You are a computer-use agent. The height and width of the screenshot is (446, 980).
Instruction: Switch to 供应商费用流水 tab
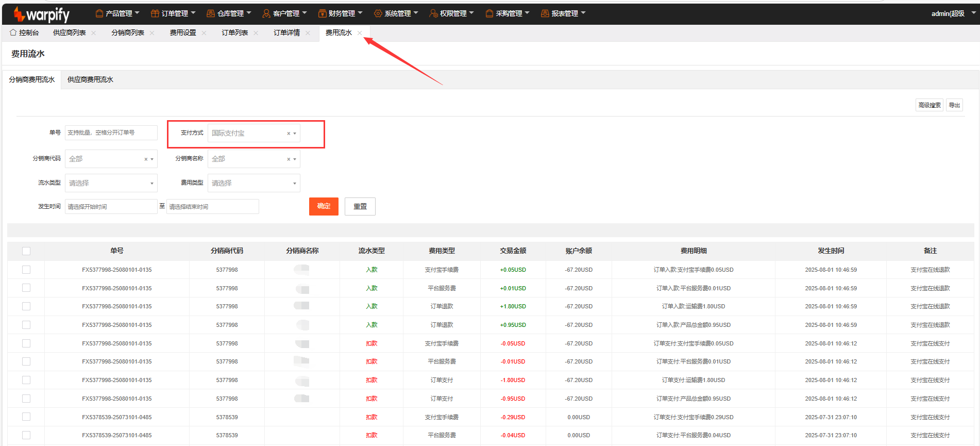click(x=90, y=79)
